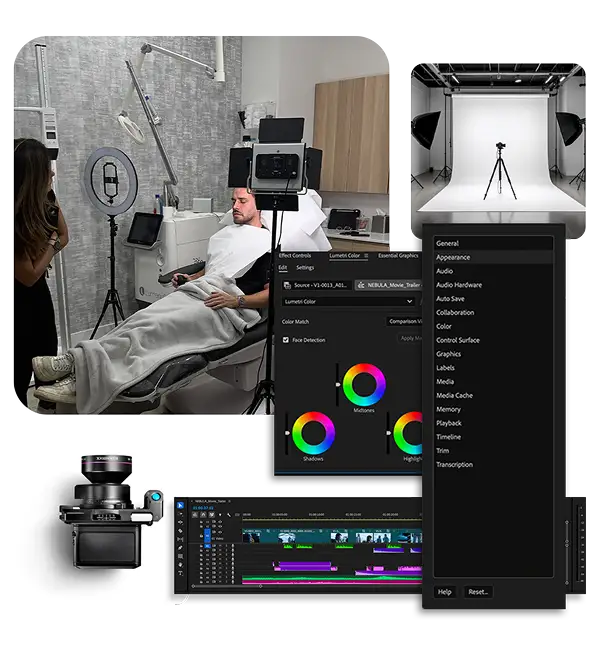Select the Pen tool in timeline toolbar
The width and height of the screenshot is (601, 652).
pos(181,547)
